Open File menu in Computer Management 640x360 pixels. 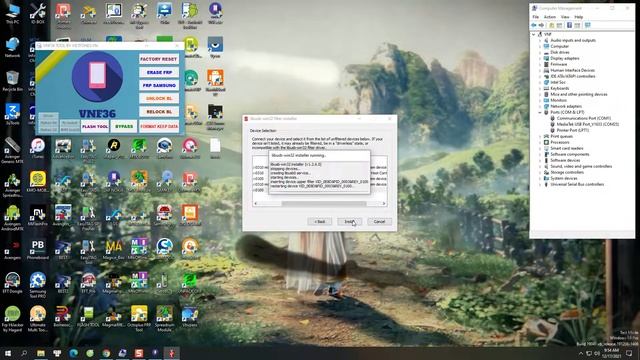pyautogui.click(x=536, y=17)
